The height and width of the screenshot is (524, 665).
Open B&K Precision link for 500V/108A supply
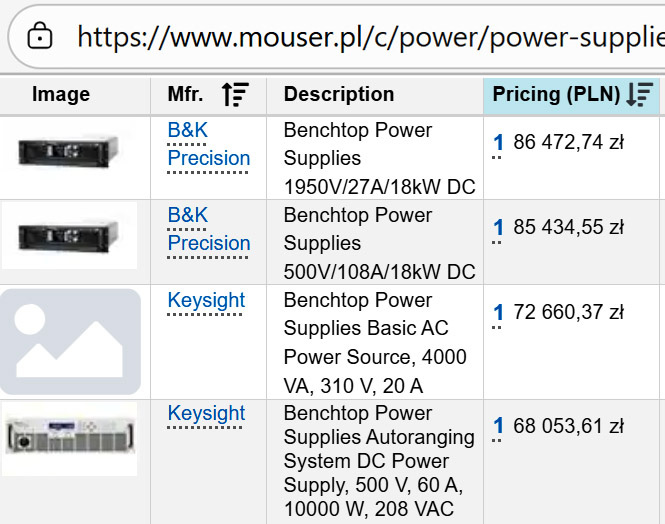pos(208,229)
